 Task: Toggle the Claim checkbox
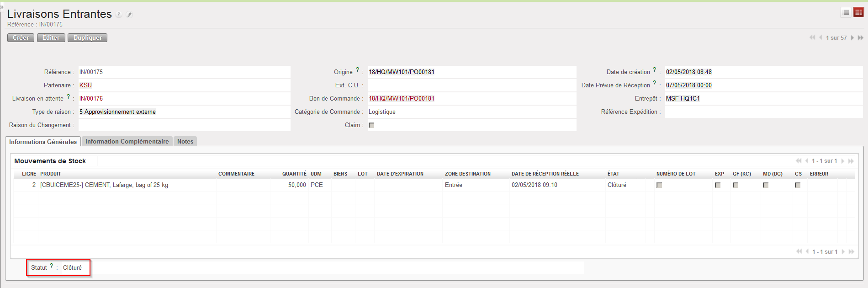(371, 125)
